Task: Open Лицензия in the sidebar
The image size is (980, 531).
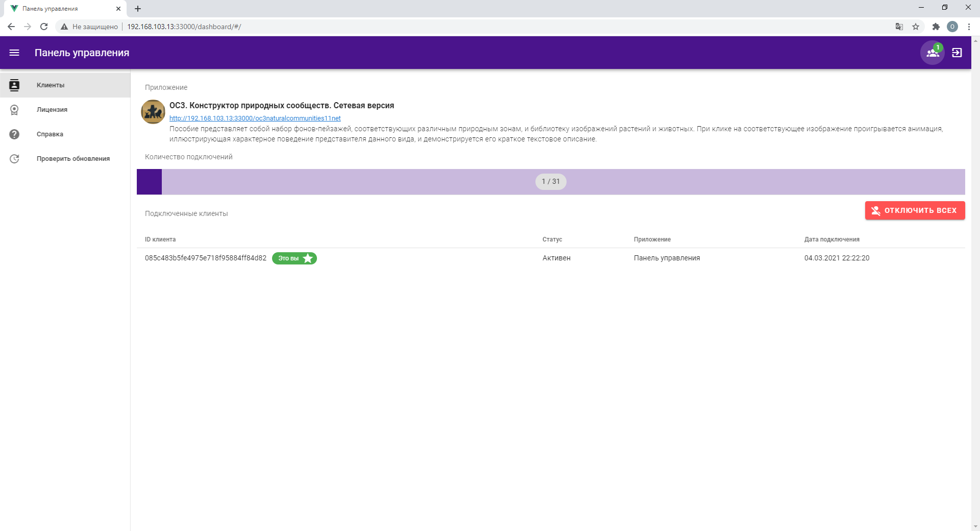Action: 52,110
